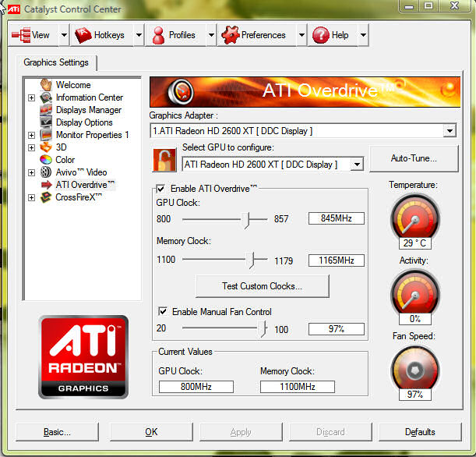Open the Hotkeys dropdown arrow
Viewport: 476px width, 457px height.
click(139, 35)
